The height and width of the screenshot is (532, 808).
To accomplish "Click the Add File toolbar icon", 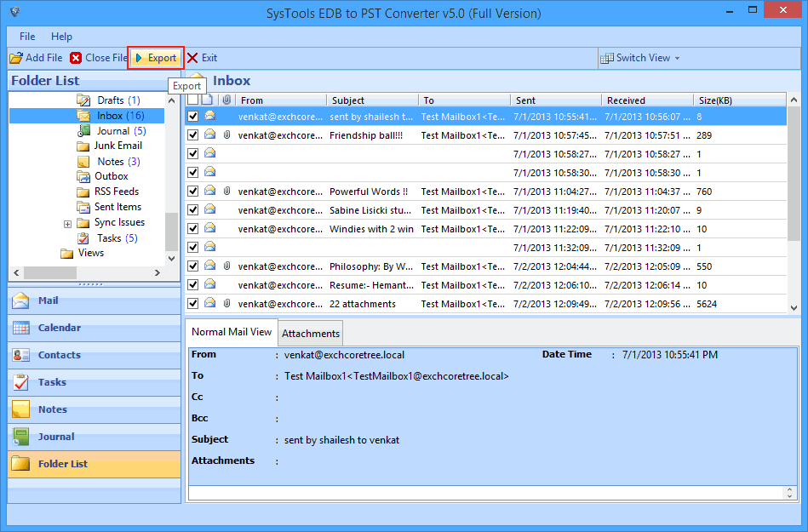I will pos(16,58).
